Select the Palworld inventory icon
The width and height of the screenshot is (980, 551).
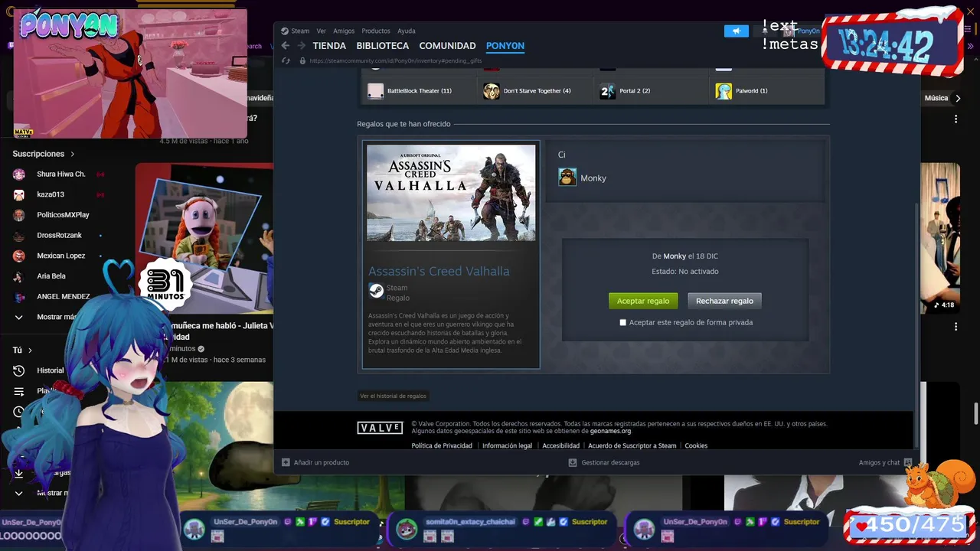click(x=724, y=91)
